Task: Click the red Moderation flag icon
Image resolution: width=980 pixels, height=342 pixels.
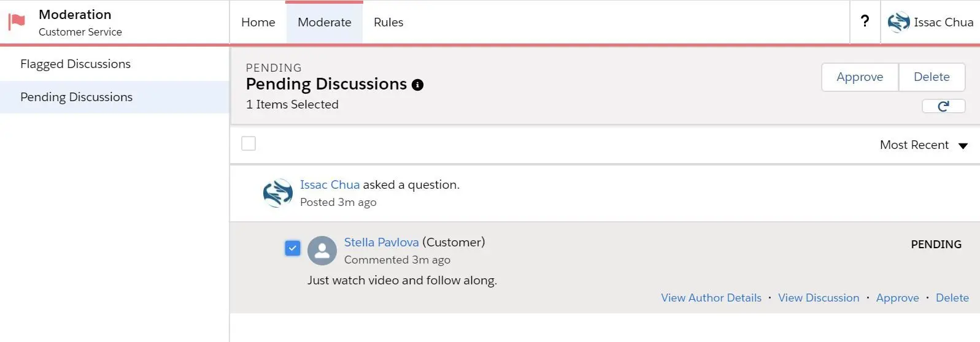Action: point(17,22)
